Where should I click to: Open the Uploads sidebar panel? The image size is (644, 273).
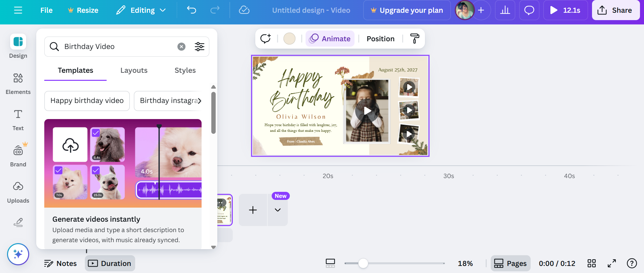[x=18, y=193]
